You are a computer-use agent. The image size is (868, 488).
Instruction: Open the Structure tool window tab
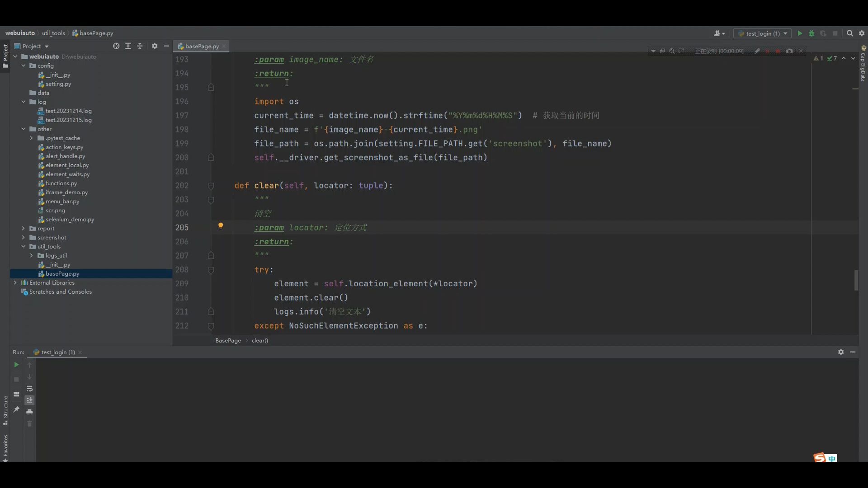click(5, 410)
